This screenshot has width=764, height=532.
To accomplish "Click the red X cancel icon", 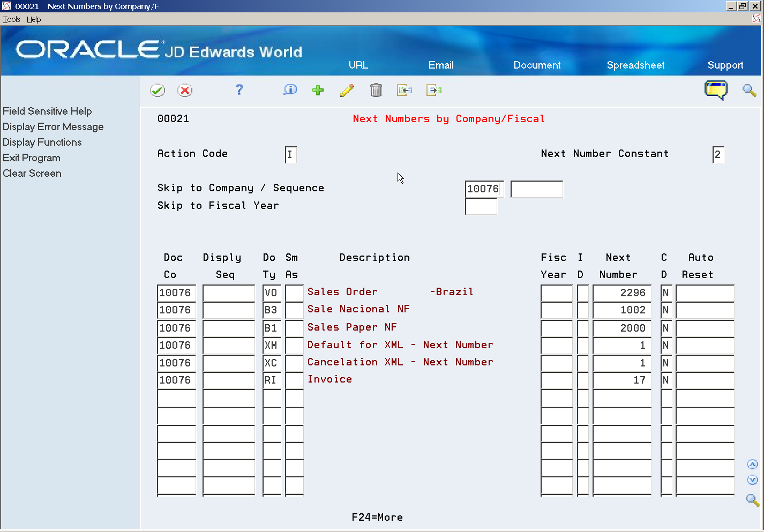I will tap(185, 91).
